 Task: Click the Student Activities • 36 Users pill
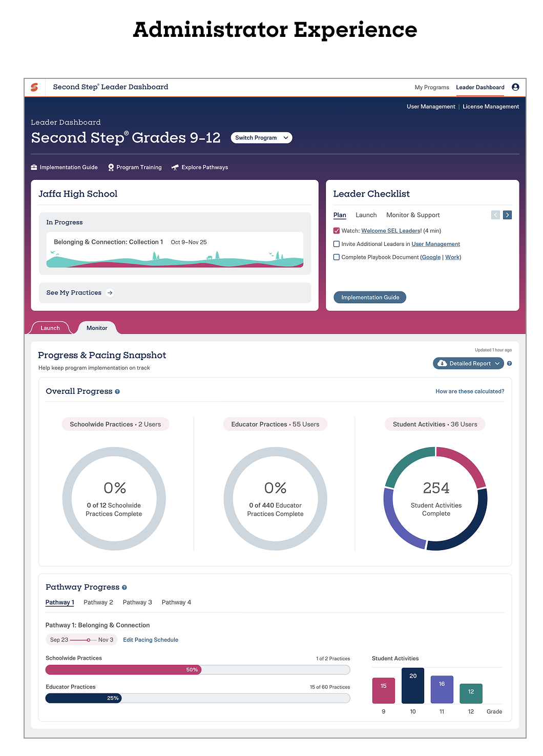[435, 425]
